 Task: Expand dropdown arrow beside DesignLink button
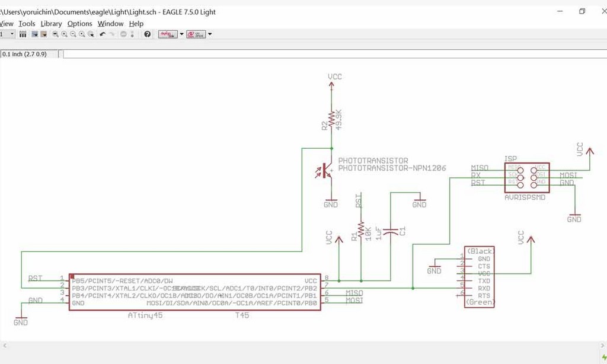coord(181,34)
